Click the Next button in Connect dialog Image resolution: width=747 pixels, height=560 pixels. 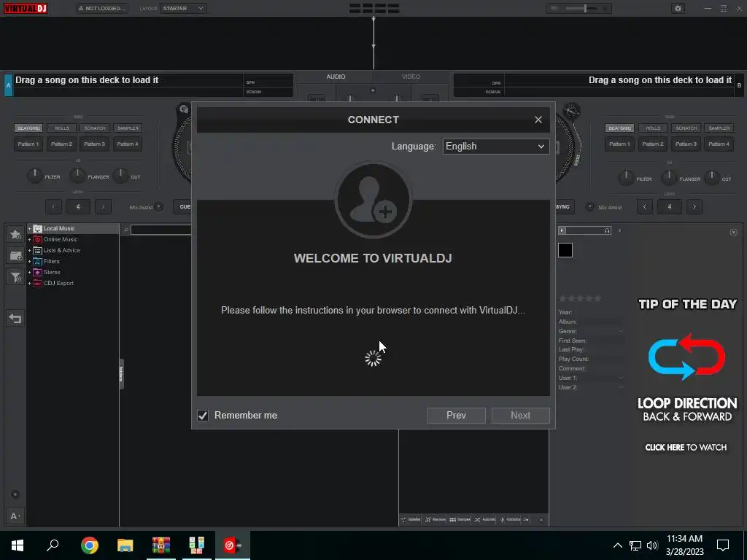pyautogui.click(x=520, y=415)
